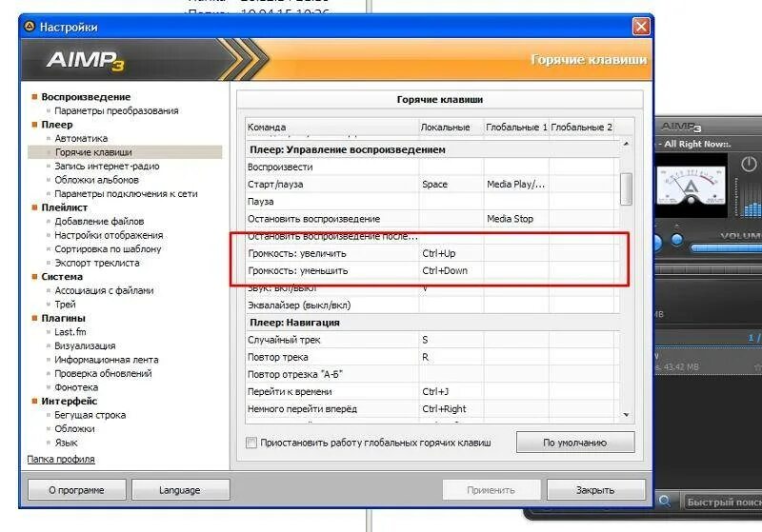The image size is (762, 532).
Task: Open the Автоматика settings page
Action: click(x=81, y=138)
